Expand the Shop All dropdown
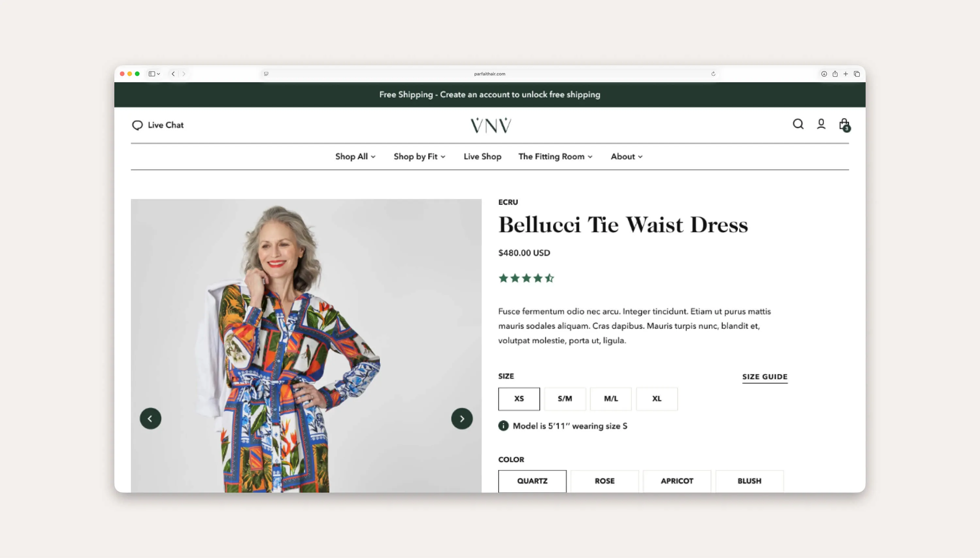The height and width of the screenshot is (558, 980). point(354,156)
